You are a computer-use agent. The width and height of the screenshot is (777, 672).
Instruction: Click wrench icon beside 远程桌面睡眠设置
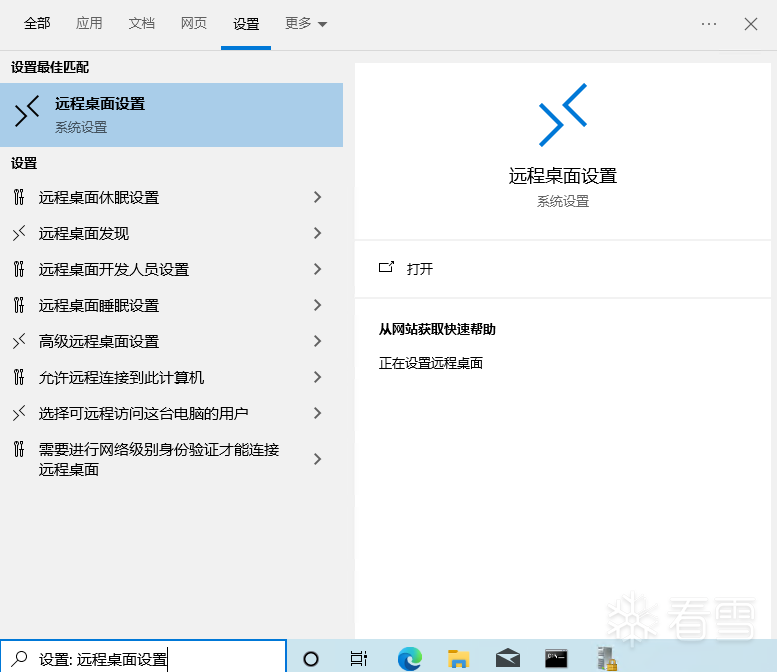tap(19, 305)
